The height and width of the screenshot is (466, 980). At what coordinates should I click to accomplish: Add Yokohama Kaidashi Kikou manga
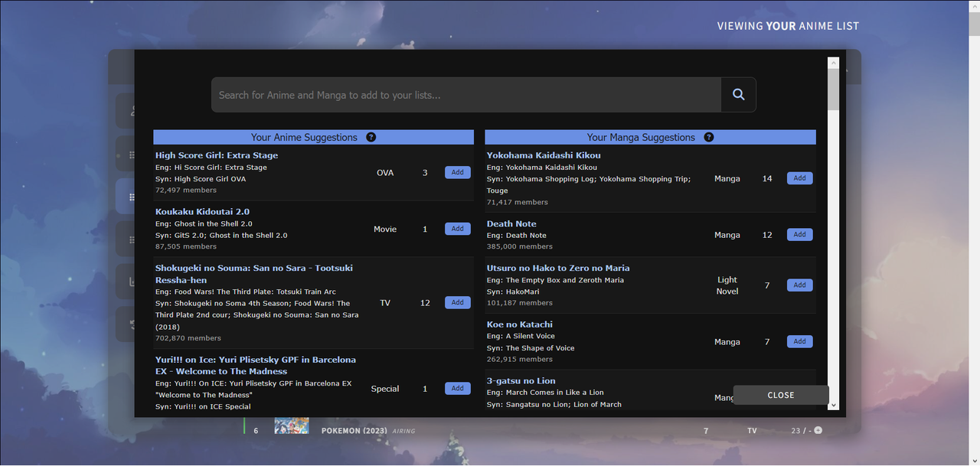(x=799, y=178)
